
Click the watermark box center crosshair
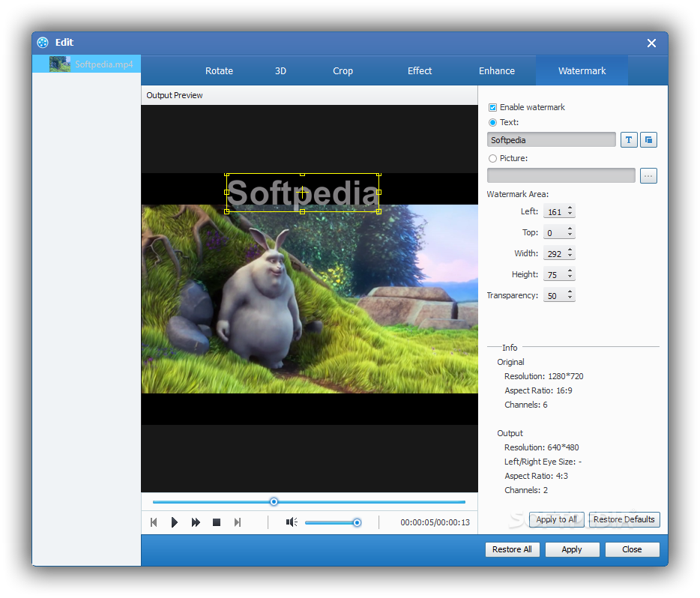(x=303, y=193)
